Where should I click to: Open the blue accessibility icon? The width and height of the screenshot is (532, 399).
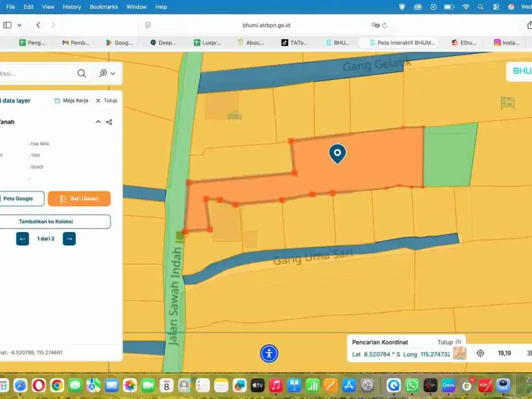pyautogui.click(x=269, y=353)
